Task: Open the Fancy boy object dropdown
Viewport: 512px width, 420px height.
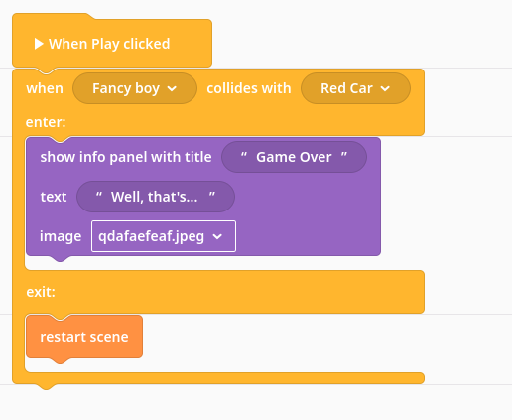Action: coord(135,88)
